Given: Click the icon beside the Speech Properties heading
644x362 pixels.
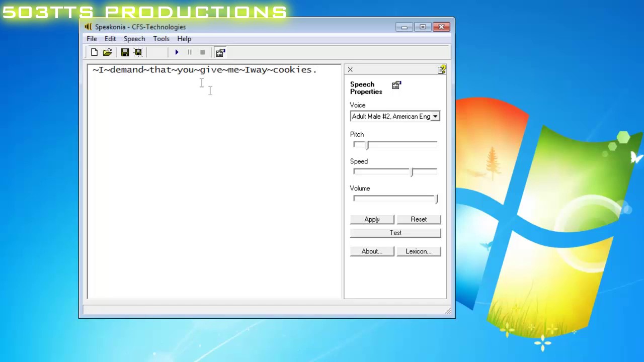Looking at the screenshot, I should tap(396, 85).
